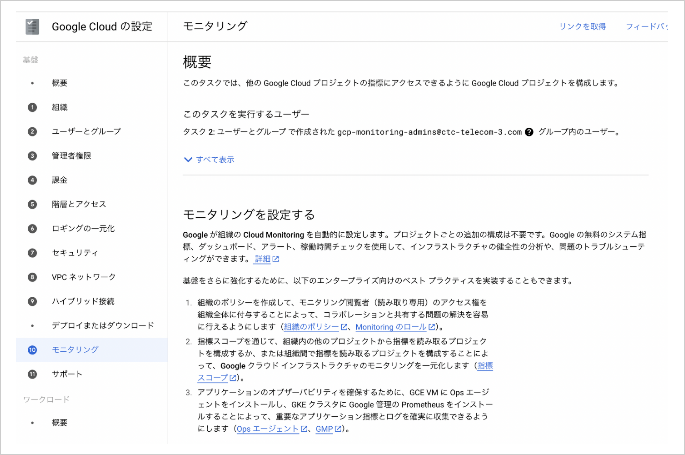
Task: Click step 11 circle icon for サポート
Action: point(32,374)
